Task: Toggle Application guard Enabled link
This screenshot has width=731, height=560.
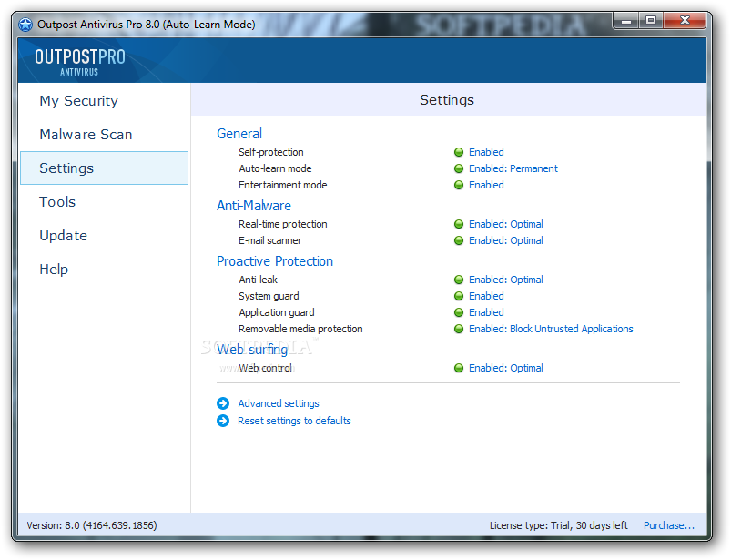Action: tap(486, 312)
